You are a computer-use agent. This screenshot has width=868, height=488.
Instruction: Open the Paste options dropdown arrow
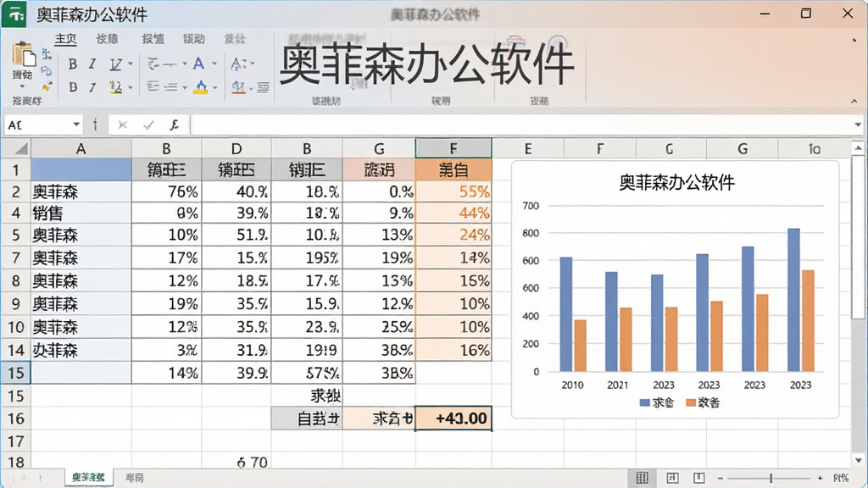coord(23,87)
